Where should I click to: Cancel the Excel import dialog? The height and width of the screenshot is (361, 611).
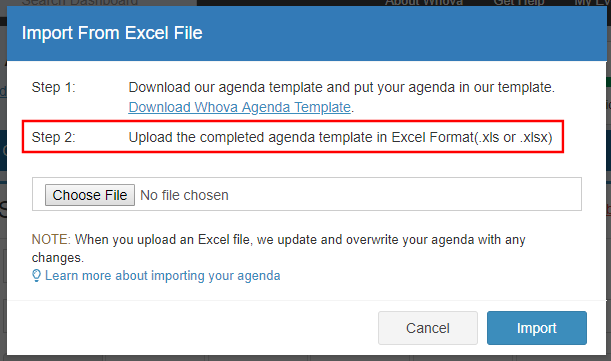(x=428, y=328)
